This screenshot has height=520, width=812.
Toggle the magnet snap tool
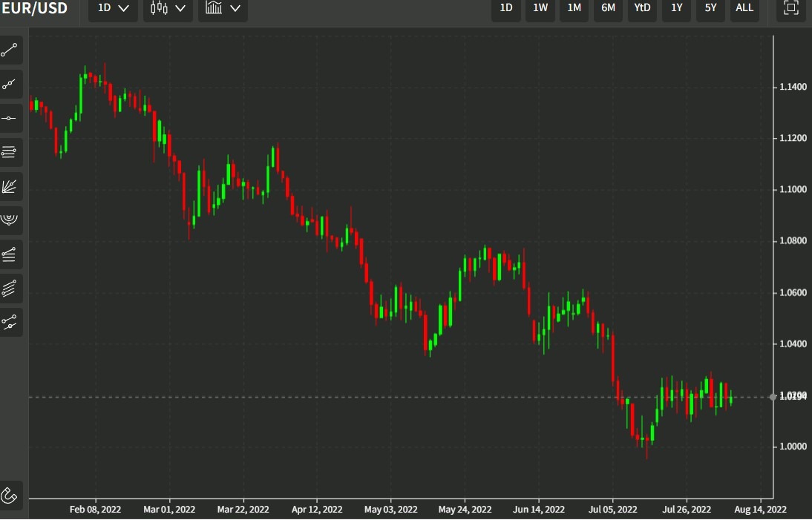pos(10,496)
